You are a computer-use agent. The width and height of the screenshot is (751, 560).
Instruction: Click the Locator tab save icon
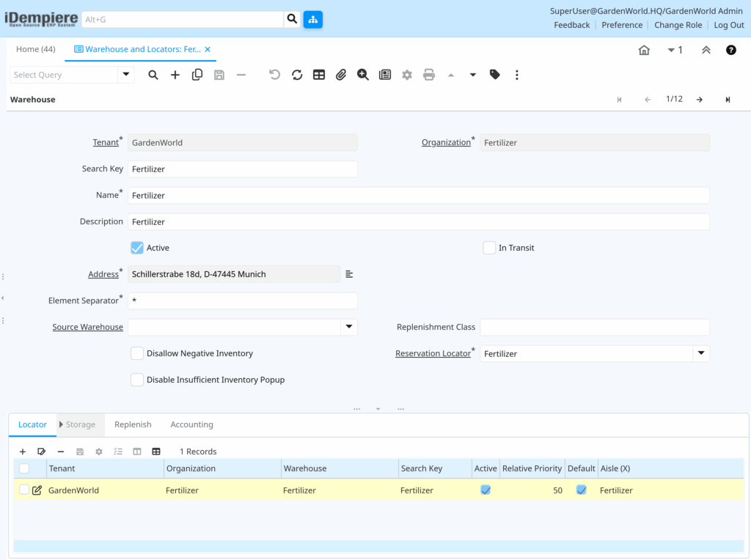coord(80,452)
